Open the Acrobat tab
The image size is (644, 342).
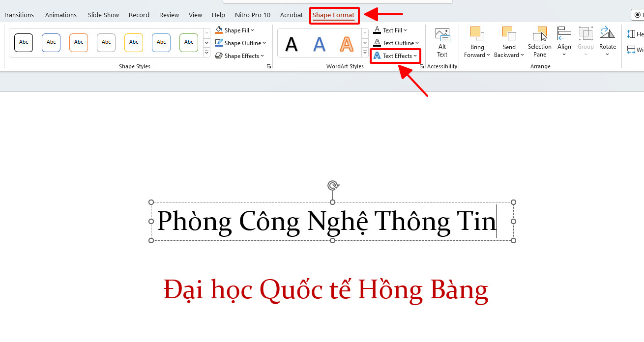point(292,15)
